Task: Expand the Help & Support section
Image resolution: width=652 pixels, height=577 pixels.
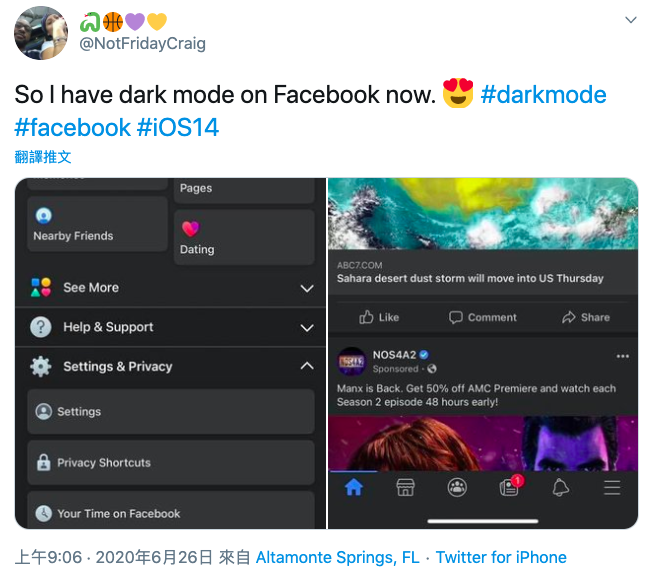Action: (x=170, y=327)
